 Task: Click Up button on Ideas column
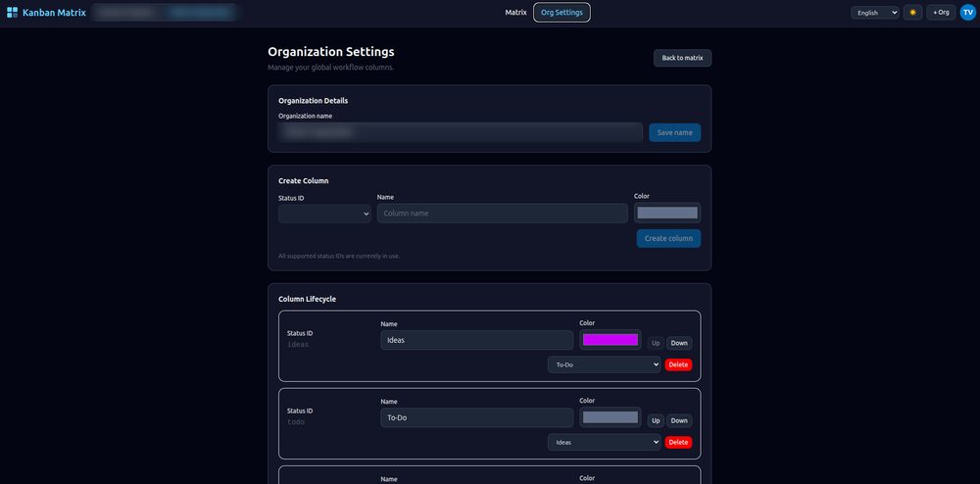click(656, 343)
